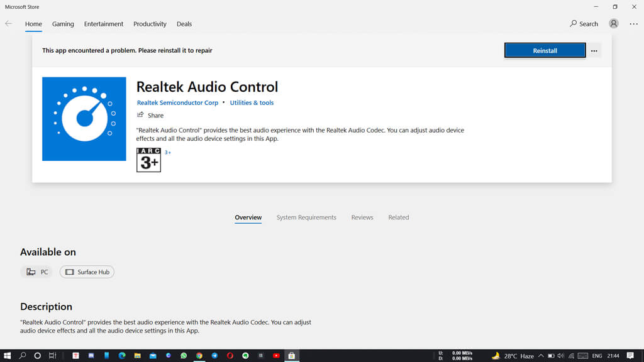Image resolution: width=644 pixels, height=362 pixels.
Task: Open Telegram from the taskbar
Action: coord(214,356)
